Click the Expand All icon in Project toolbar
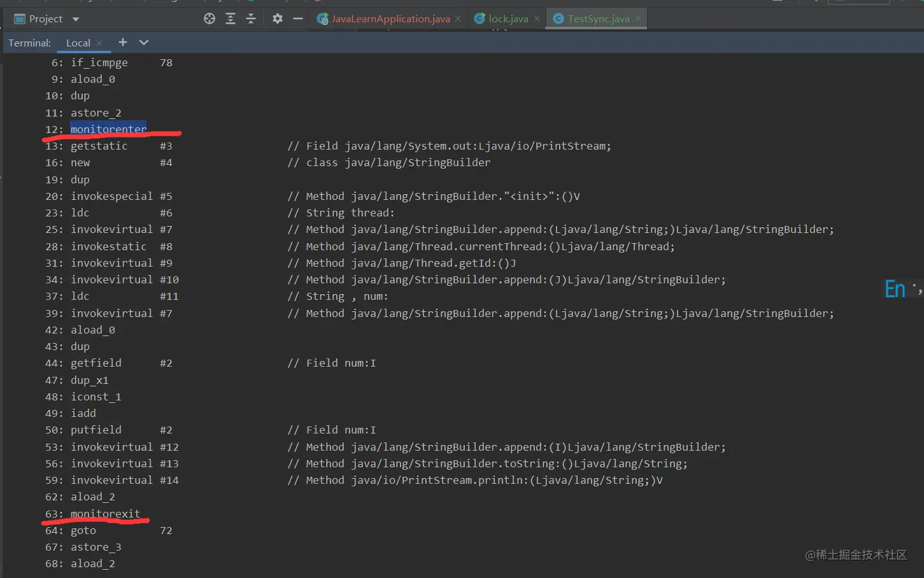This screenshot has width=924, height=578. pos(231,19)
